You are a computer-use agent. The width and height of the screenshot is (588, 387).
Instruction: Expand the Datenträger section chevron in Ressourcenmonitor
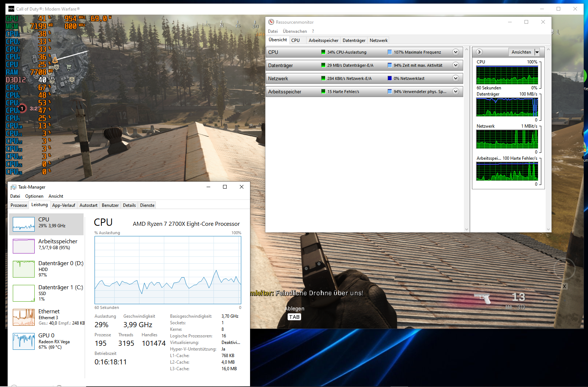tap(456, 65)
